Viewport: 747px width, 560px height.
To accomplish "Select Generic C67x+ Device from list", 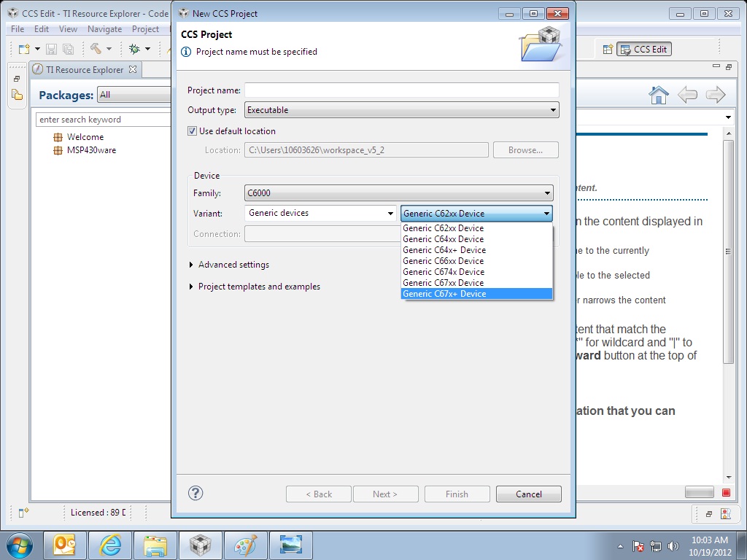I will pyautogui.click(x=476, y=294).
